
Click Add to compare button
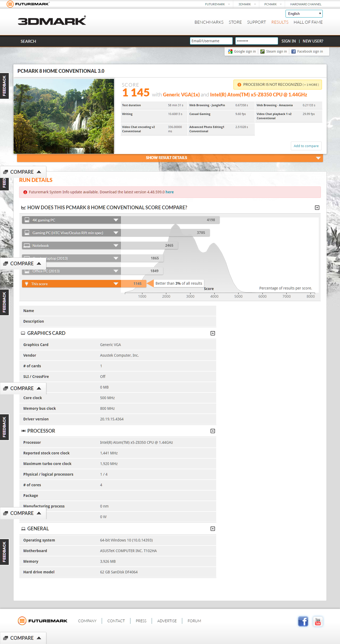(x=306, y=146)
